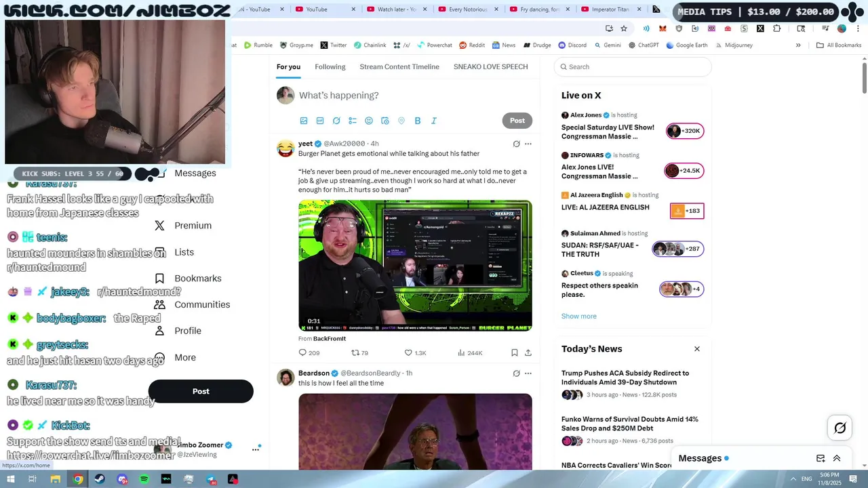Like yeet's post with 1.3K likes
Viewport: 868px width, 488px height.
415,352
